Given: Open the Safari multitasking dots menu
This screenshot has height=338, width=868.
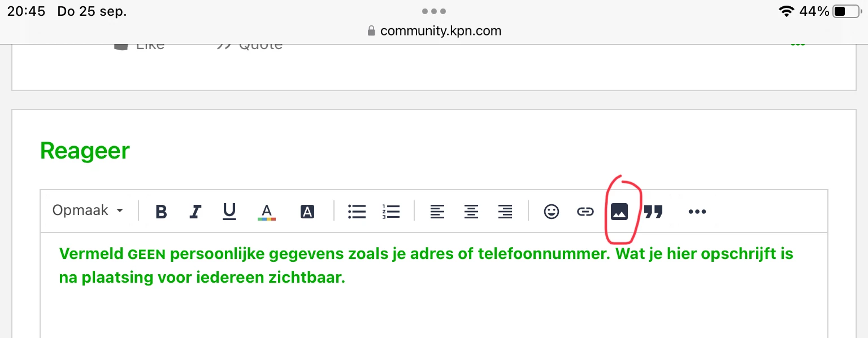Looking at the screenshot, I should coord(434,11).
